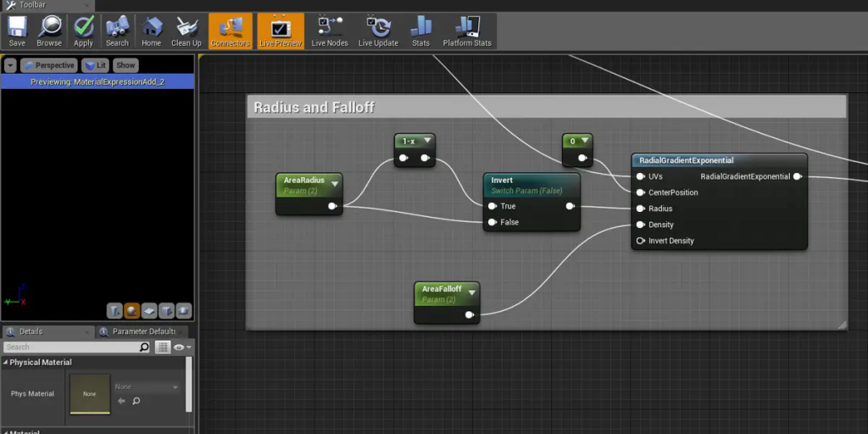Open the Lit view mode dropdown

(x=96, y=65)
